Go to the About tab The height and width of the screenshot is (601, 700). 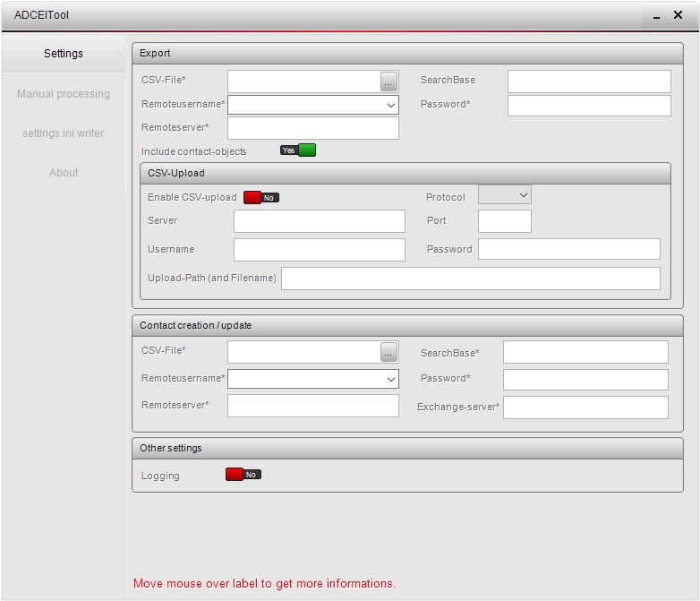pos(64,173)
